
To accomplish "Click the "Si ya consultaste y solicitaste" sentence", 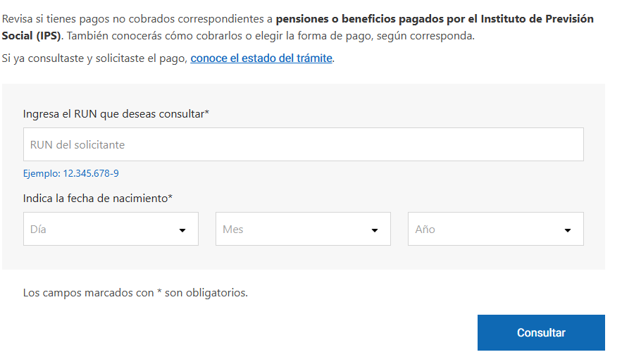I will pos(95,58).
